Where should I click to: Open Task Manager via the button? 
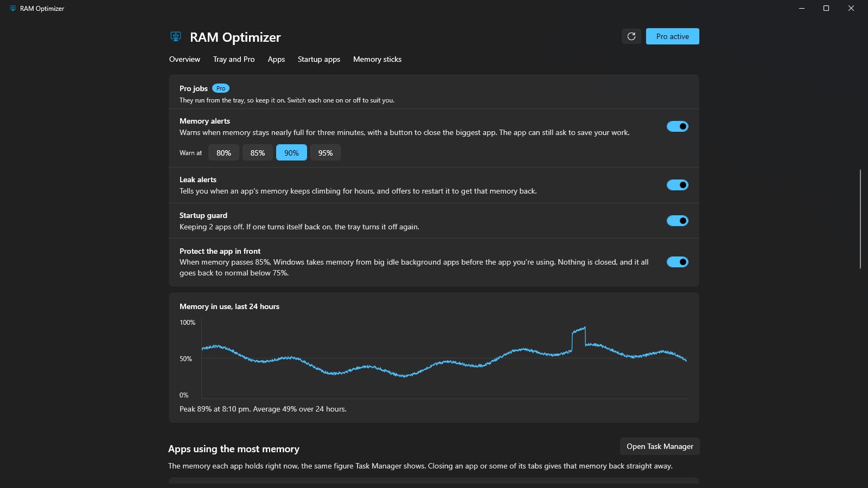660,446
